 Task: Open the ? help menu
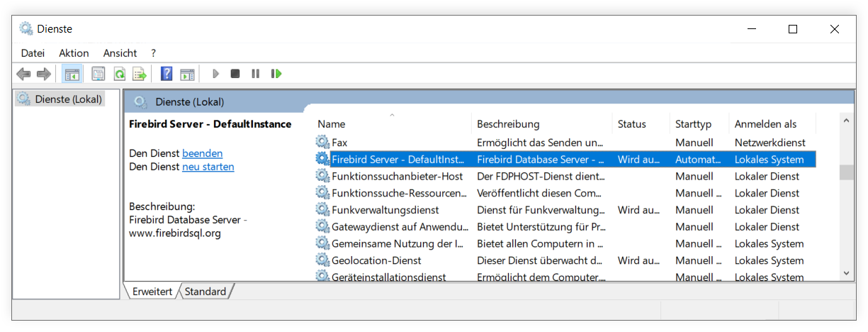(x=153, y=53)
